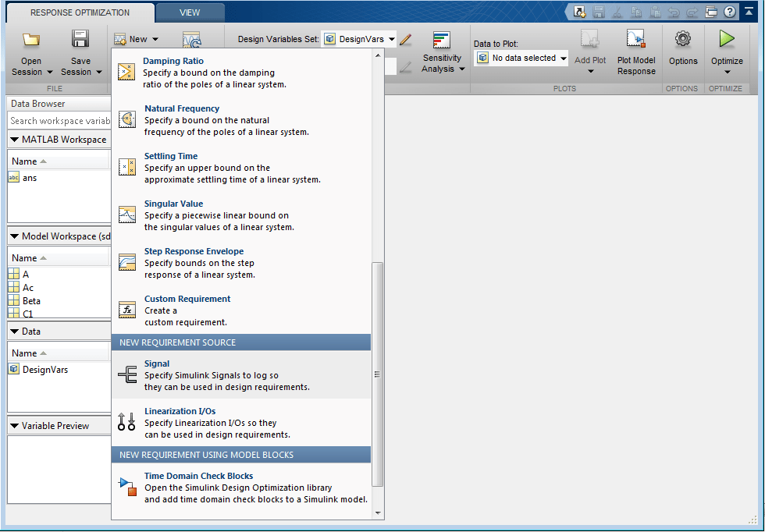The width and height of the screenshot is (765, 532).
Task: Click the copy icon in quick access toolbar
Action: pos(636,12)
